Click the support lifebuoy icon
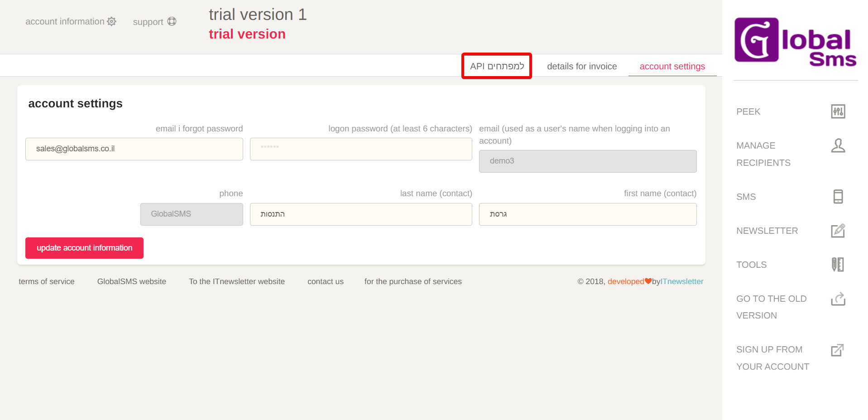The image size is (868, 420). coord(172,22)
